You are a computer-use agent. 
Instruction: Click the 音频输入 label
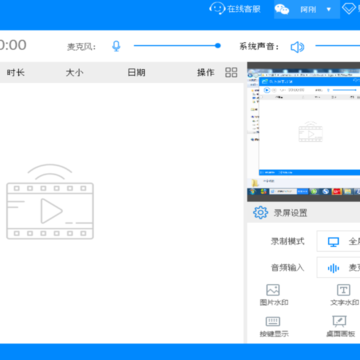coord(287,267)
